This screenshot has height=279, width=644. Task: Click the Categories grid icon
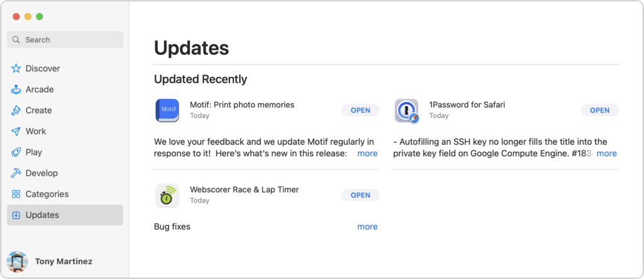tap(16, 194)
